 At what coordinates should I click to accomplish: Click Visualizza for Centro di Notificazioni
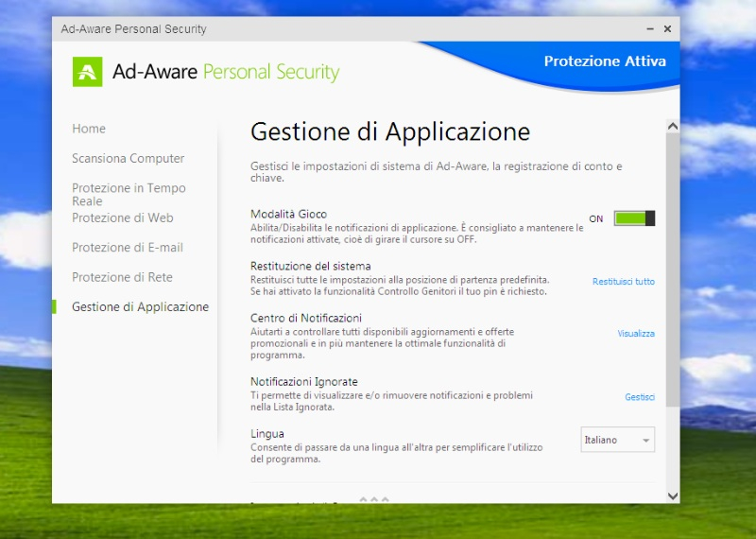point(636,334)
